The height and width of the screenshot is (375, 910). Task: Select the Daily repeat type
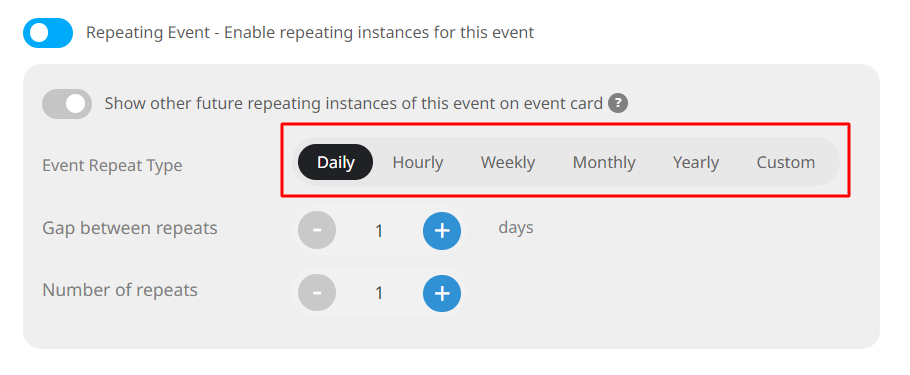[x=335, y=162]
